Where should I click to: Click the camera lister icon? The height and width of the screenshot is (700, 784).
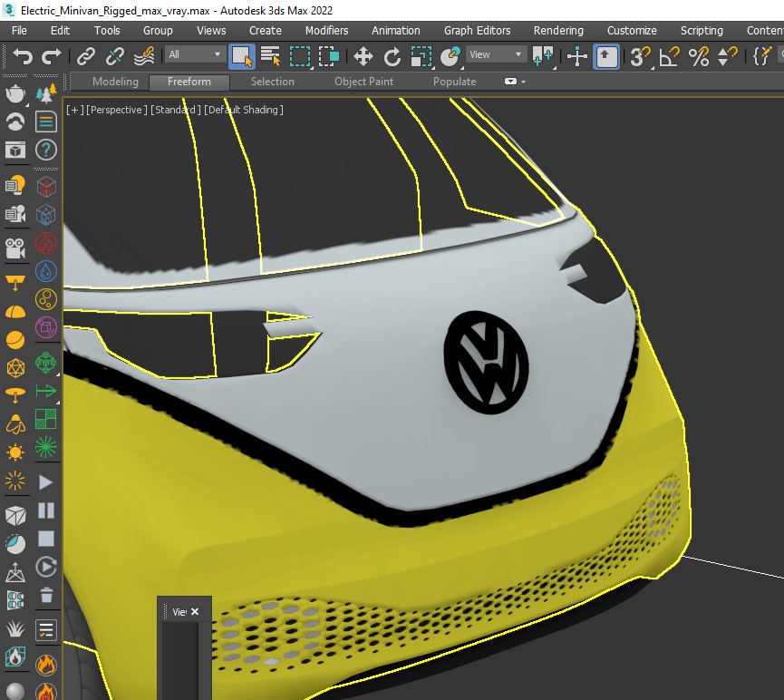[15, 214]
